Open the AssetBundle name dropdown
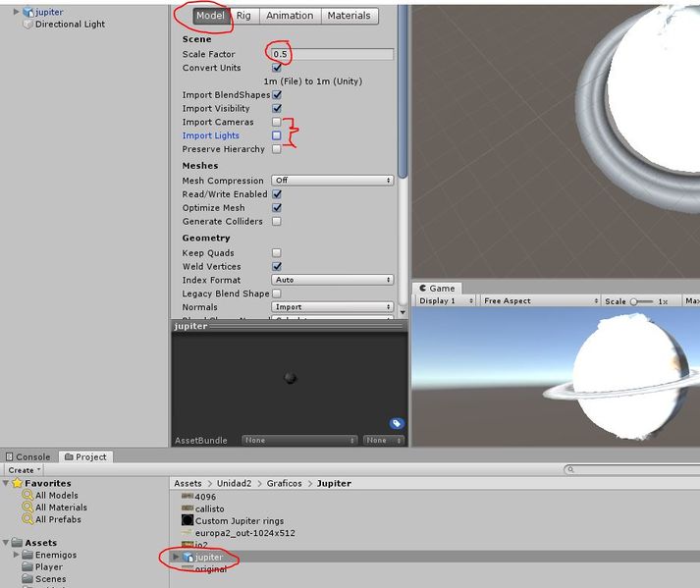 [299, 440]
